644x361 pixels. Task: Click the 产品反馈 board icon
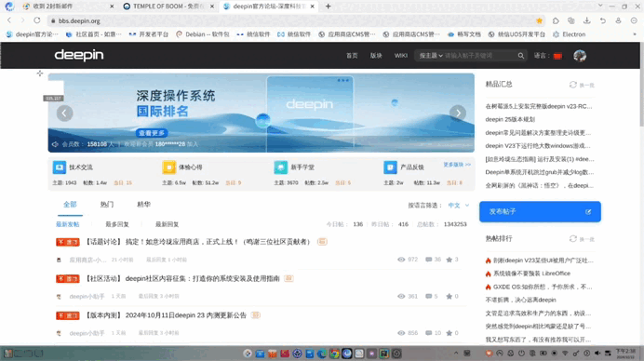click(390, 167)
